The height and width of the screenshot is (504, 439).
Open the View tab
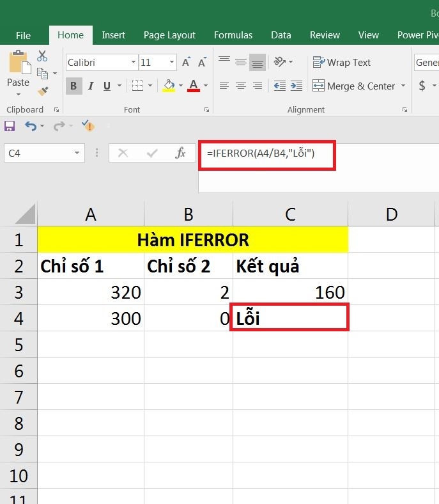369,35
